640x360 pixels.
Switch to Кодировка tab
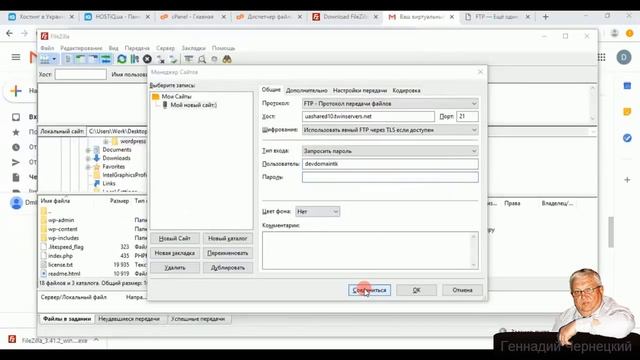click(x=406, y=90)
